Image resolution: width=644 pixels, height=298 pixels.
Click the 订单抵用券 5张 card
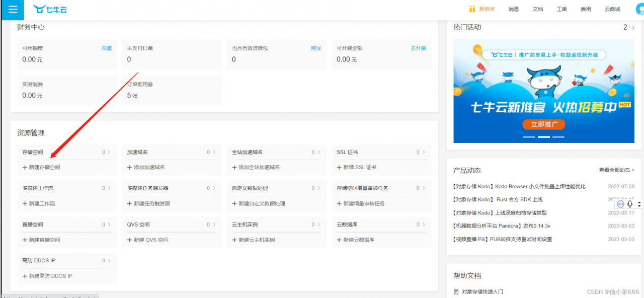pyautogui.click(x=171, y=90)
